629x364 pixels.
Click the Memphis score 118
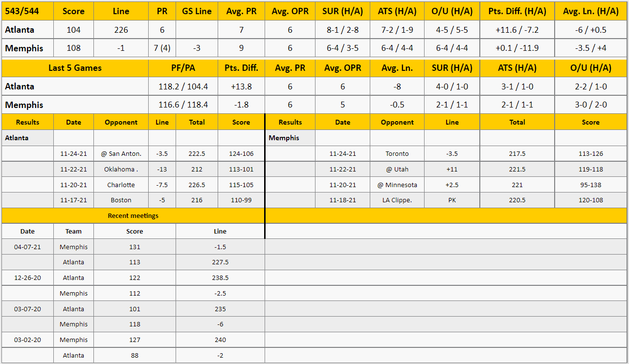(x=135, y=324)
